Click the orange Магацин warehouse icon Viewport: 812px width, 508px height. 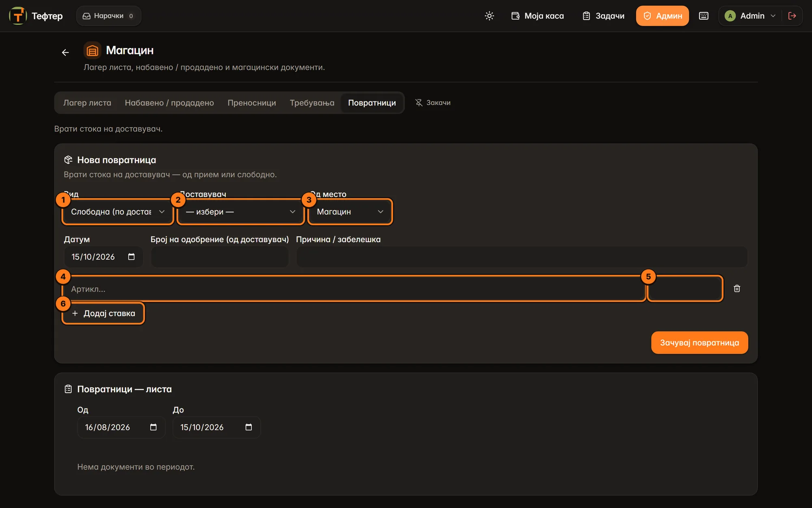coord(92,50)
